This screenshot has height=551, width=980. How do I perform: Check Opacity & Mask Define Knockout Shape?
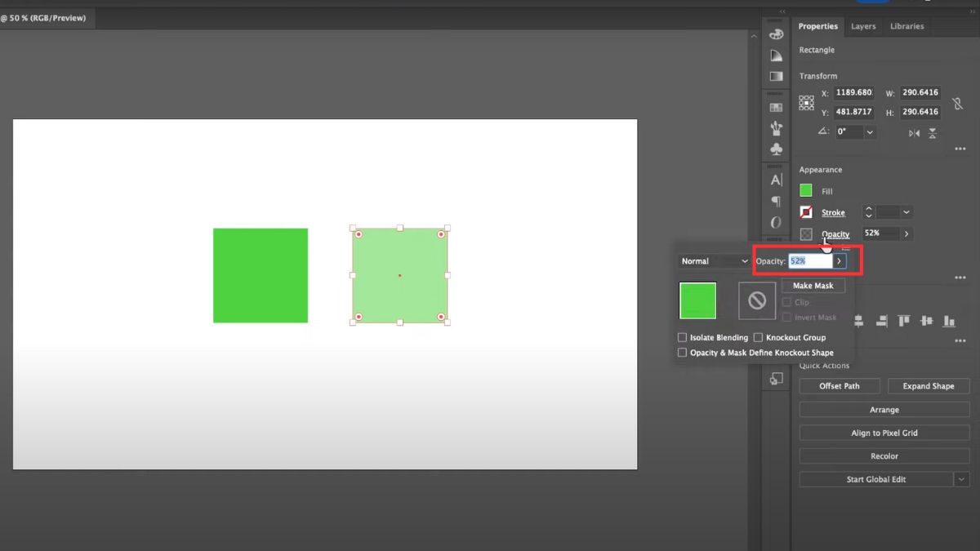pyautogui.click(x=682, y=353)
